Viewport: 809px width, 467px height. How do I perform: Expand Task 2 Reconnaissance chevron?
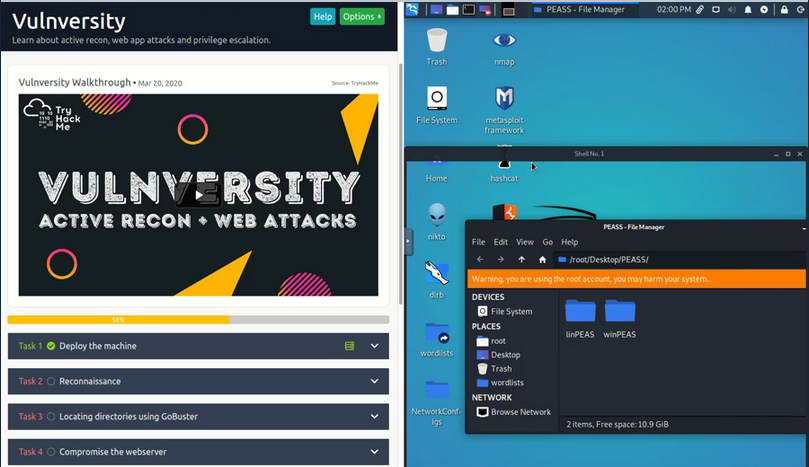(x=375, y=381)
